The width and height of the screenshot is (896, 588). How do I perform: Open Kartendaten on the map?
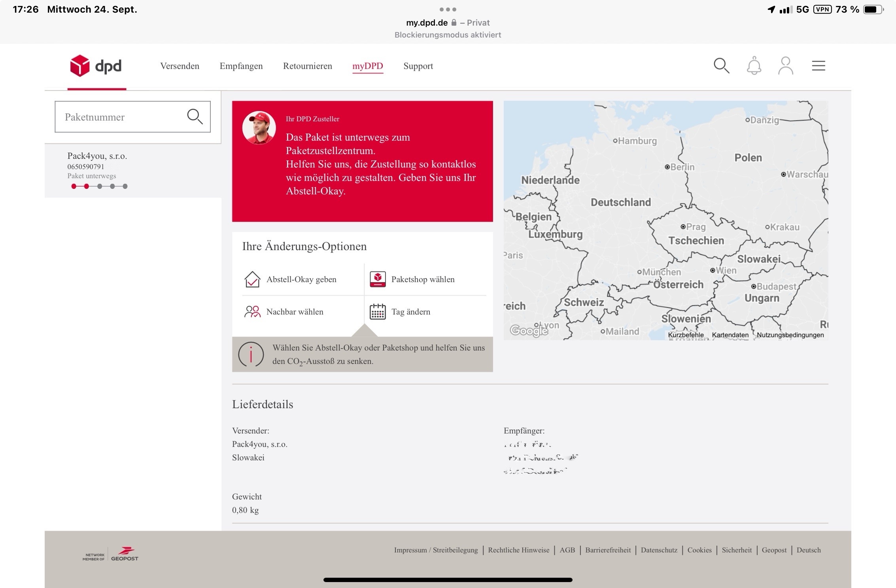pyautogui.click(x=730, y=335)
